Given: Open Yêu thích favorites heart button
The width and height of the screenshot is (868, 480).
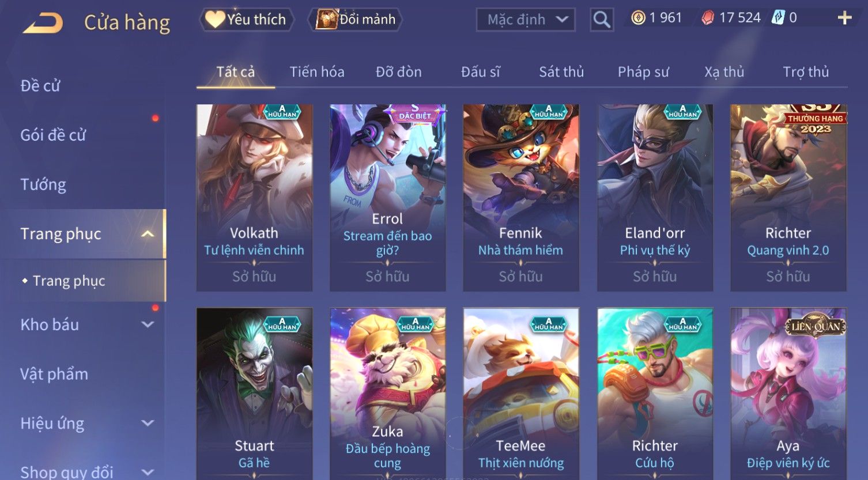Looking at the screenshot, I should point(247,20).
